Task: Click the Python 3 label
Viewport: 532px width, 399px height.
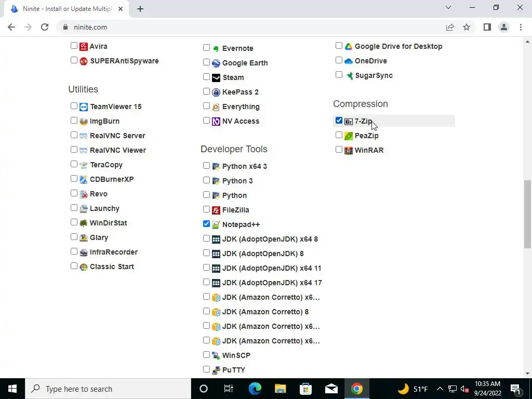Action: 237,181
